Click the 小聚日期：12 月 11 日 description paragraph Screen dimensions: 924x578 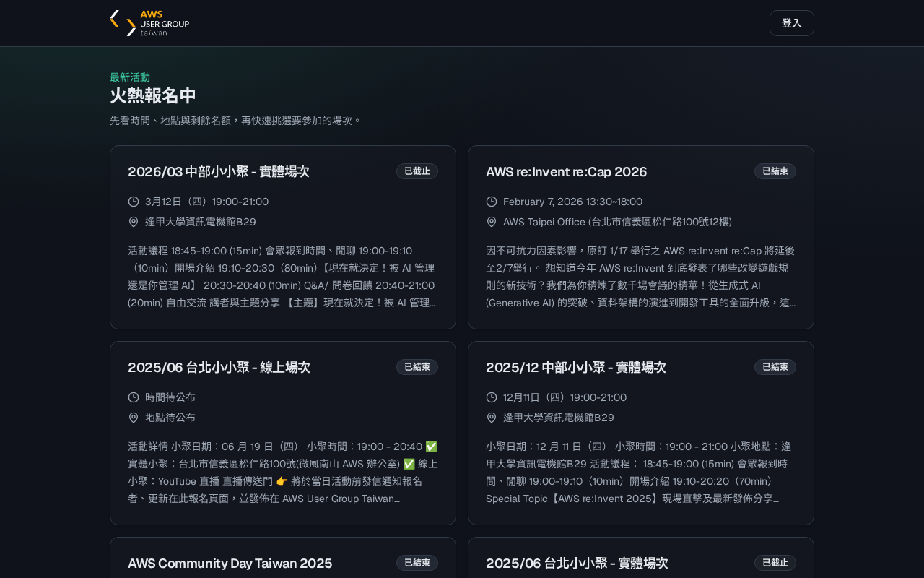point(640,473)
